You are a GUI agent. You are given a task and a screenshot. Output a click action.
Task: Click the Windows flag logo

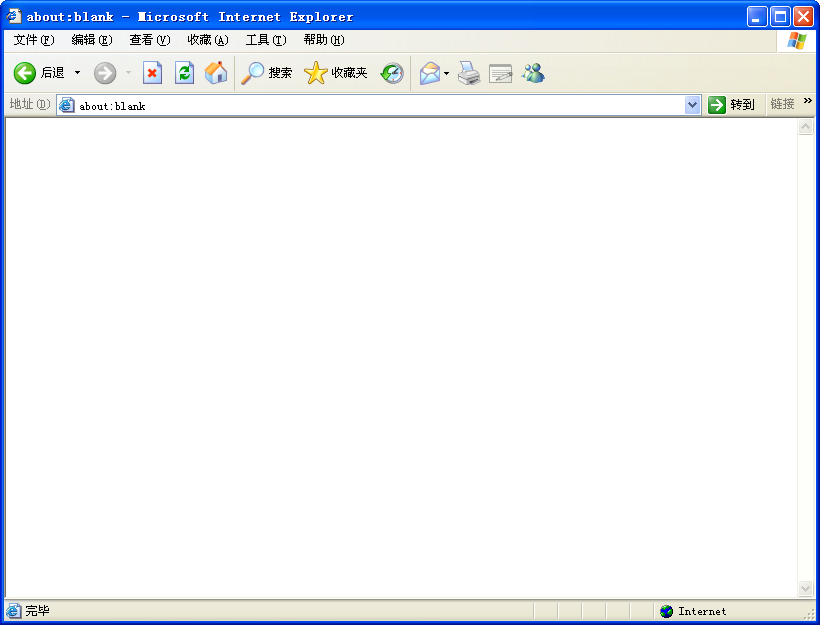click(x=797, y=41)
